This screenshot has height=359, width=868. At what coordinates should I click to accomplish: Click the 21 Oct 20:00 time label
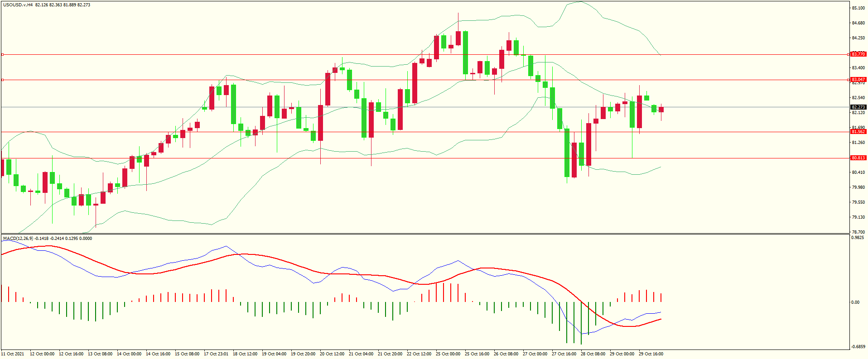390,354
